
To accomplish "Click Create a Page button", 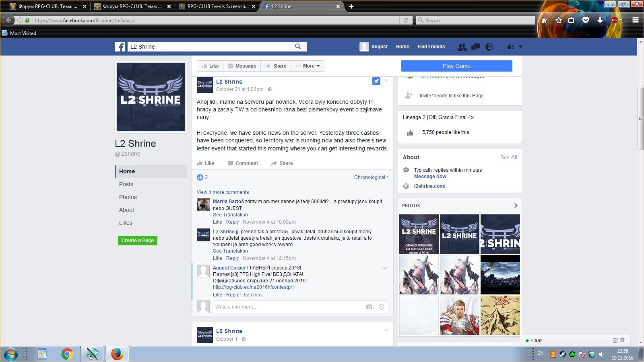I will click(x=138, y=241).
